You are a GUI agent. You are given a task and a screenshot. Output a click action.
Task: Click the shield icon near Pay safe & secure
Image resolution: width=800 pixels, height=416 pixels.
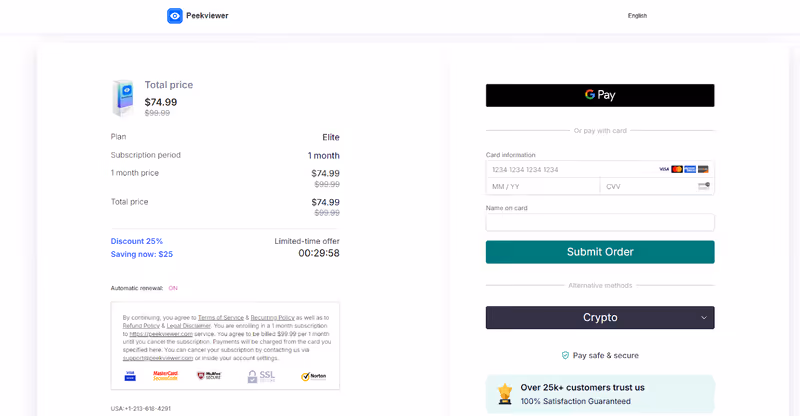[565, 355]
